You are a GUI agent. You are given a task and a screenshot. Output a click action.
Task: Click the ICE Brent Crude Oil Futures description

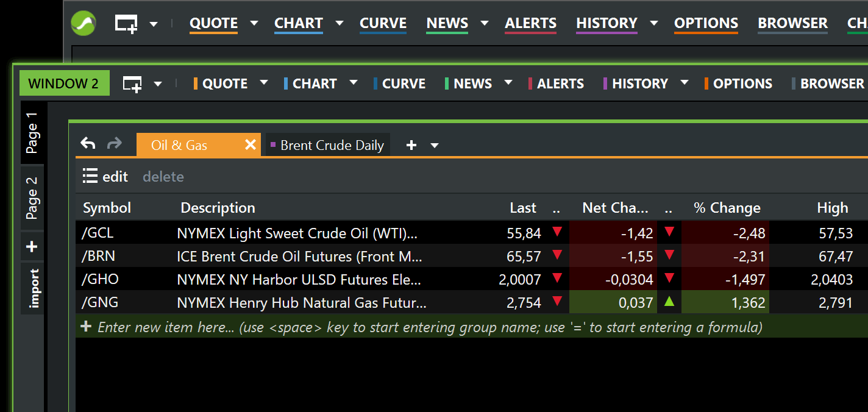pyautogui.click(x=299, y=257)
